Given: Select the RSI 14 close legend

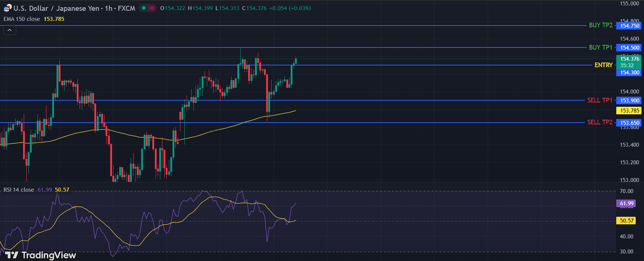Looking at the screenshot, I should [x=19, y=190].
